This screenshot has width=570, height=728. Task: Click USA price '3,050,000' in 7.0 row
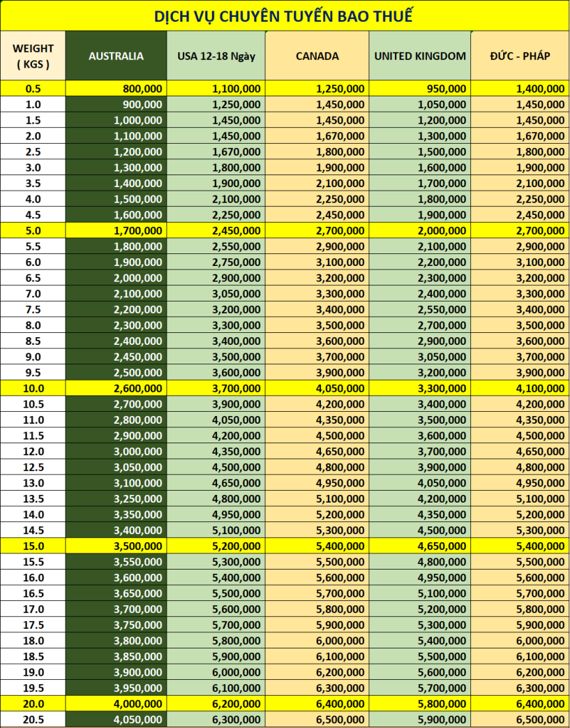click(x=216, y=293)
